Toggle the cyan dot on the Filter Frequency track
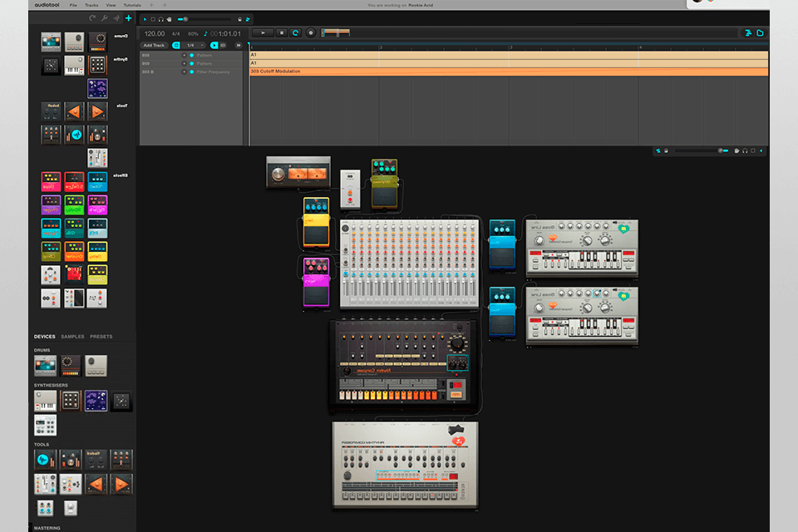Image resolution: width=798 pixels, height=532 pixels. [x=191, y=71]
